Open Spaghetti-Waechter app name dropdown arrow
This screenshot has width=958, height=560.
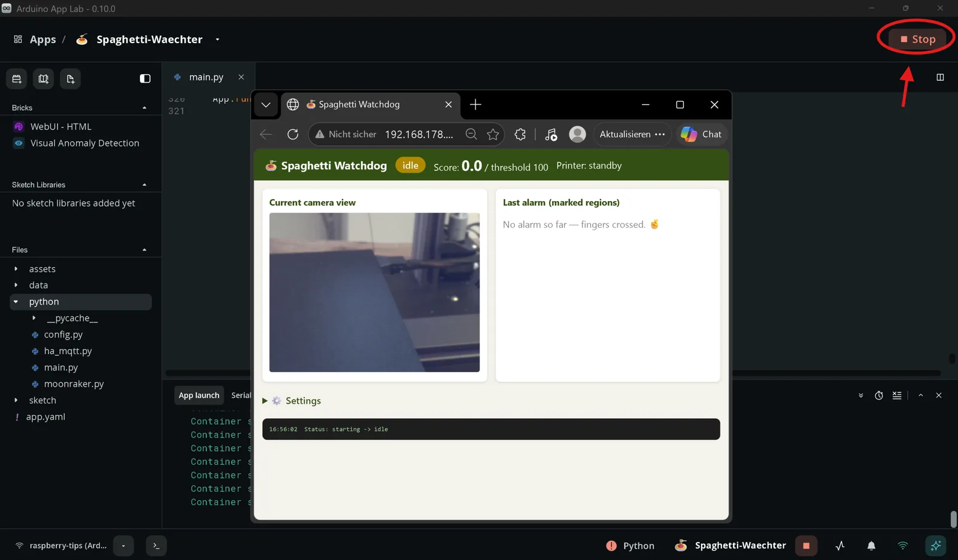217,39
